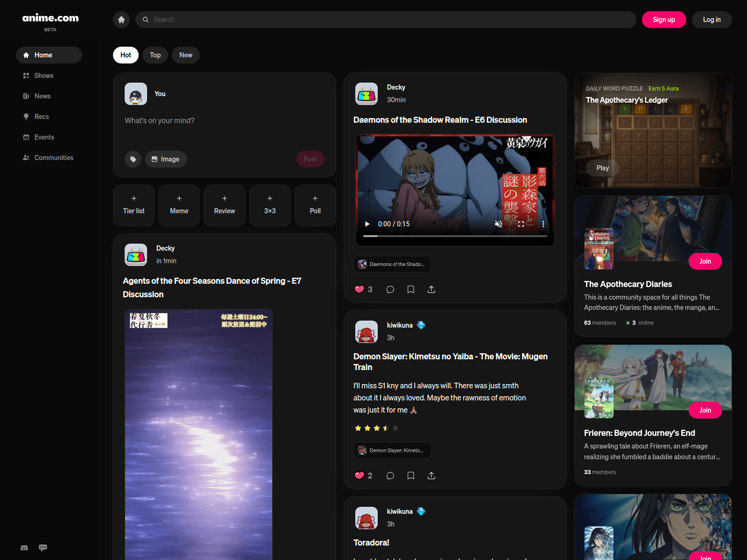This screenshot has width=747, height=560.
Task: Open the feedback chat icon at bottom left
Action: (x=43, y=548)
